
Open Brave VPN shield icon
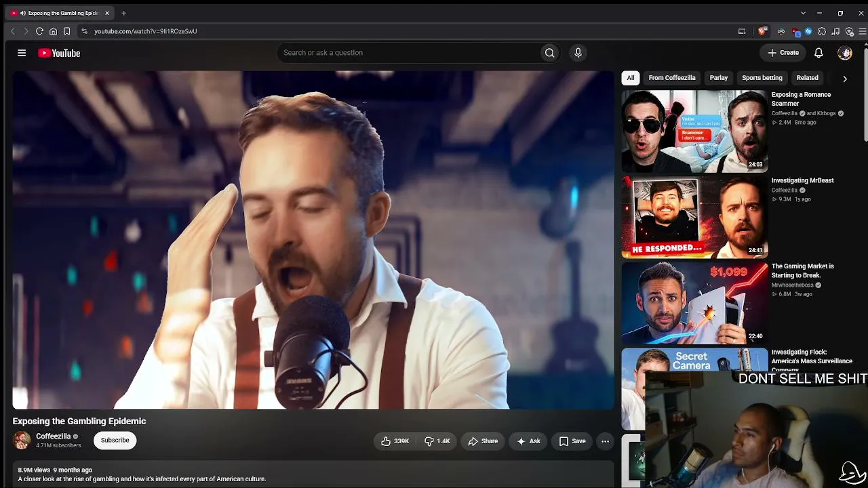click(x=849, y=31)
